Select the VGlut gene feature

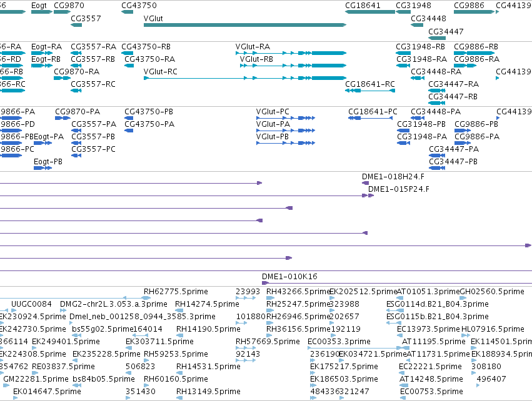[245, 25]
